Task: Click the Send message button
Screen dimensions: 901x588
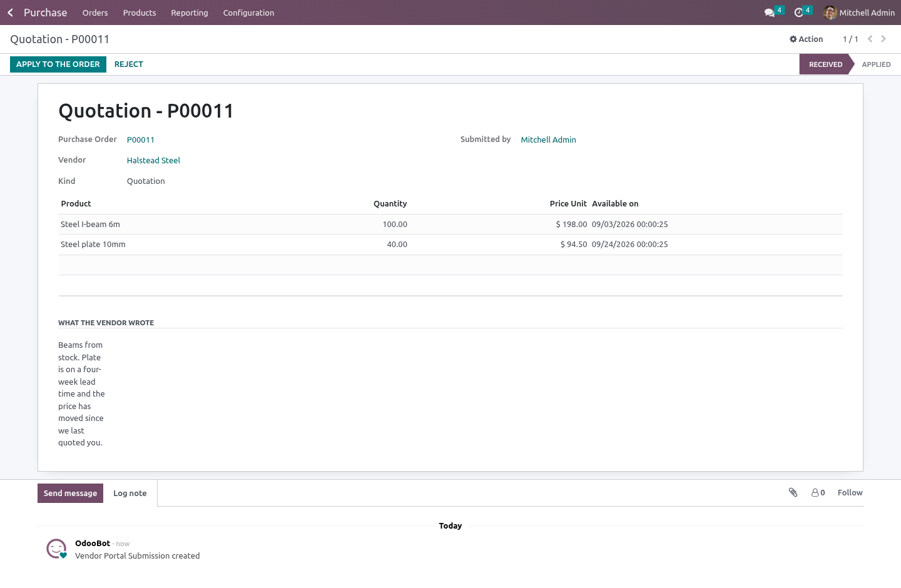Action: pos(70,493)
